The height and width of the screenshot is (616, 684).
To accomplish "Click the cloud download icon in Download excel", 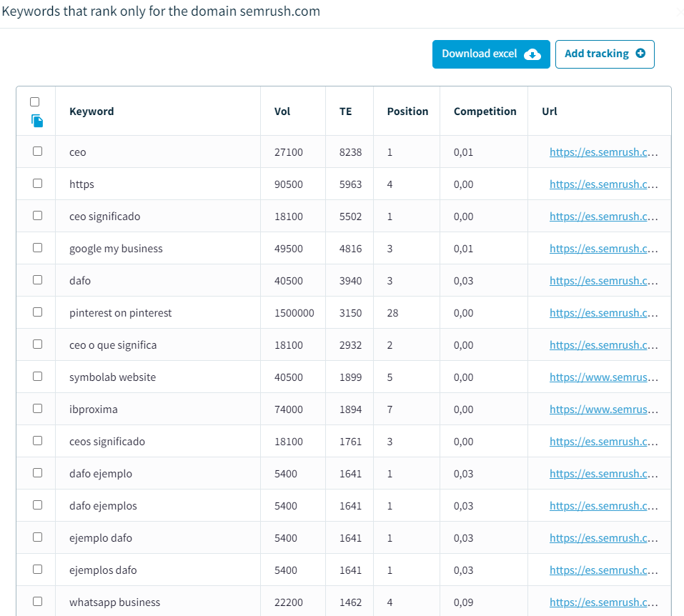I will pyautogui.click(x=532, y=54).
